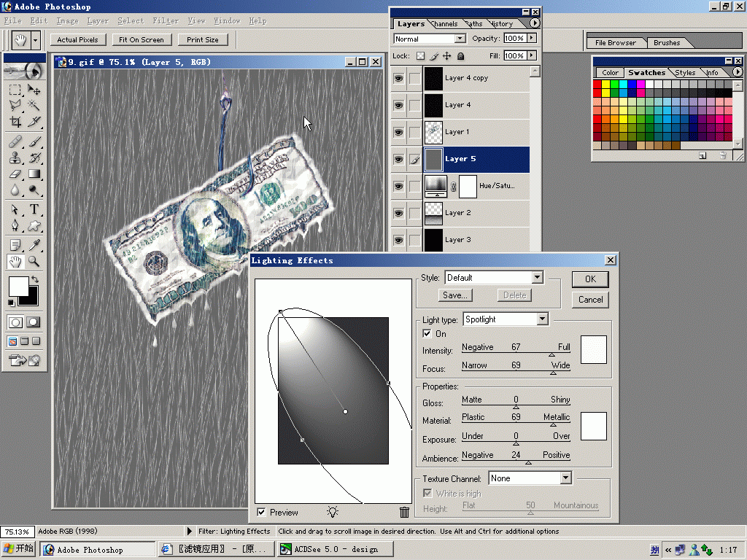The image size is (747, 560).
Task: Hide the Hue/Saturation adjustment layer
Action: [399, 186]
